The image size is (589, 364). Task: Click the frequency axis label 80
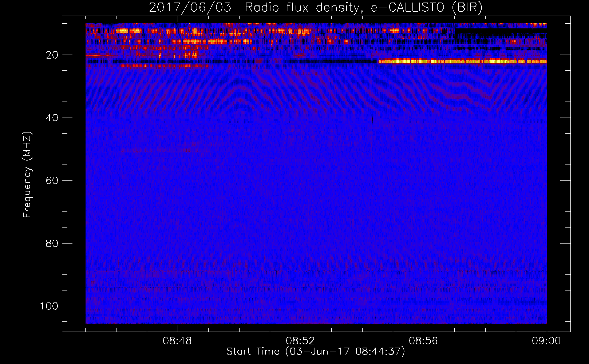pos(52,243)
